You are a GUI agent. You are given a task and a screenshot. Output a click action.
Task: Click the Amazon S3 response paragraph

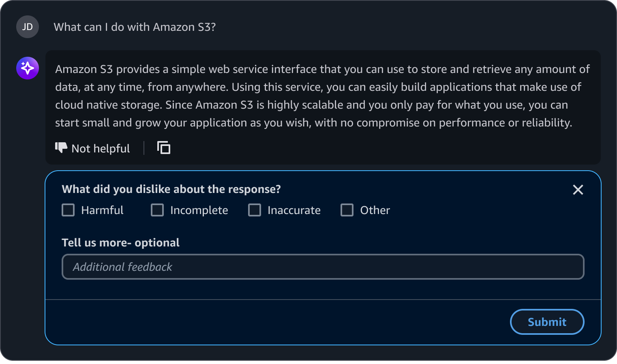coord(322,96)
